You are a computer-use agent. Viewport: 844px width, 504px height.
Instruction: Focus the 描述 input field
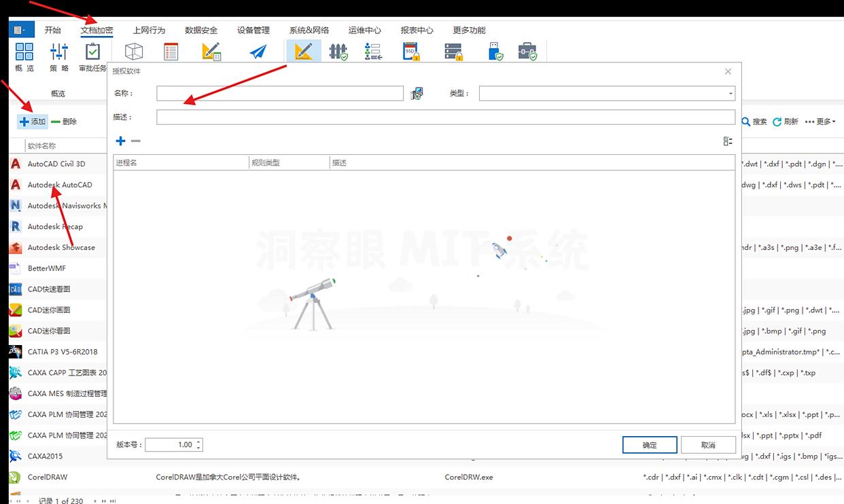point(446,117)
